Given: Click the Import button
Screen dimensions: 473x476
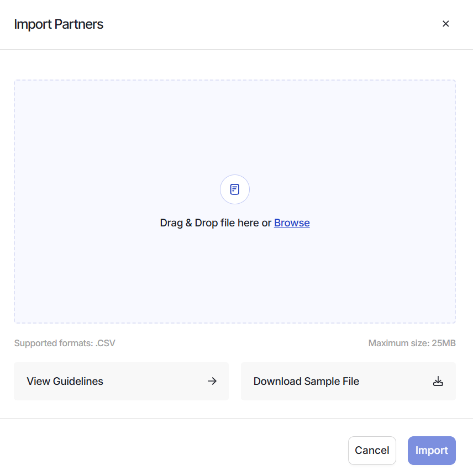Looking at the screenshot, I should pyautogui.click(x=432, y=451).
